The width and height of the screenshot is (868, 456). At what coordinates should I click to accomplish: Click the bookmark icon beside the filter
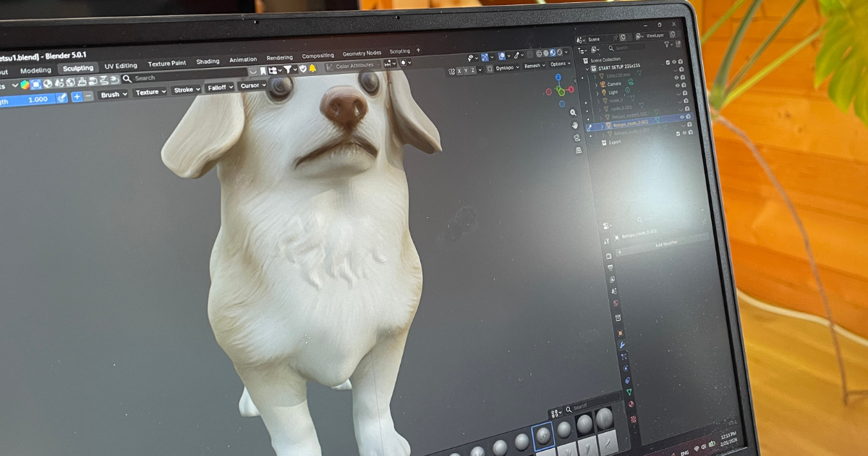pos(263,70)
